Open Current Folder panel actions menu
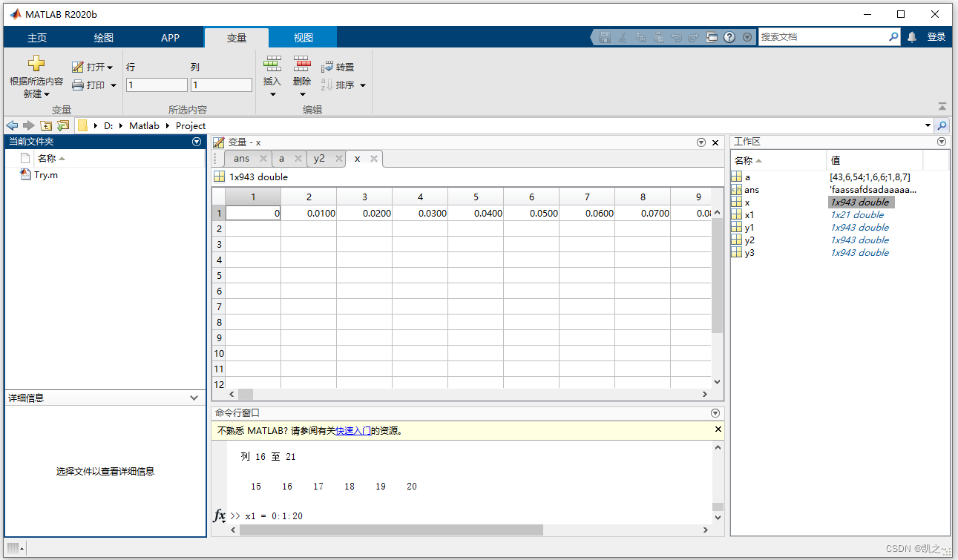 [197, 142]
